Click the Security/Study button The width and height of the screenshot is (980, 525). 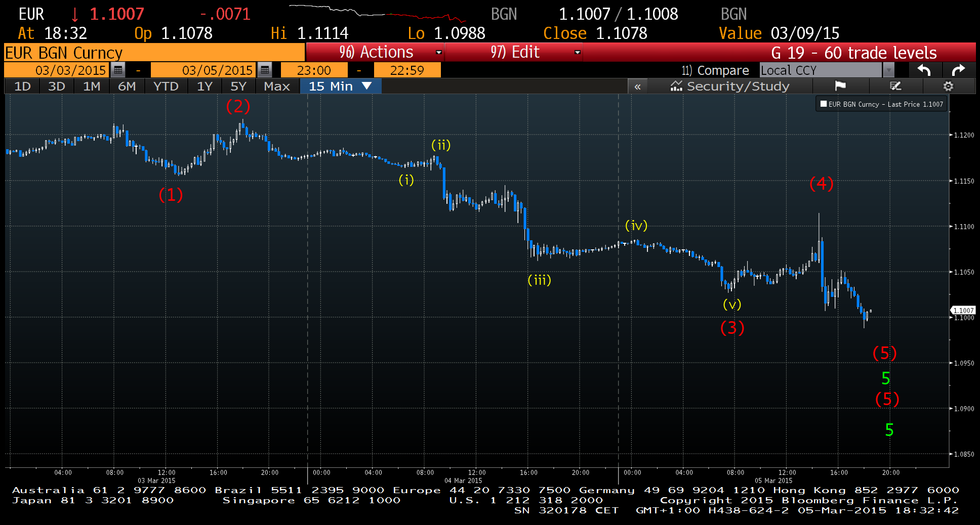tap(729, 86)
